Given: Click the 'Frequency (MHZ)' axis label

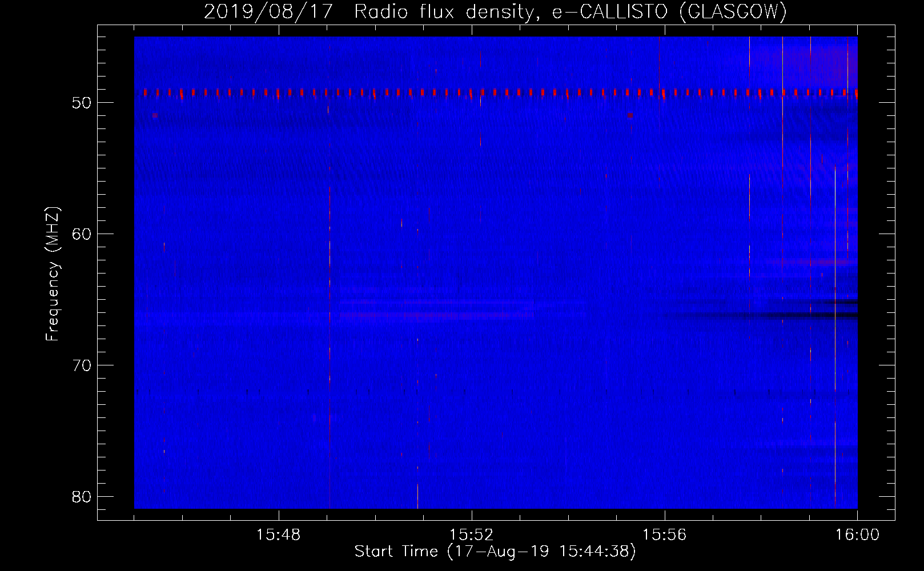Looking at the screenshot, I should [52, 274].
